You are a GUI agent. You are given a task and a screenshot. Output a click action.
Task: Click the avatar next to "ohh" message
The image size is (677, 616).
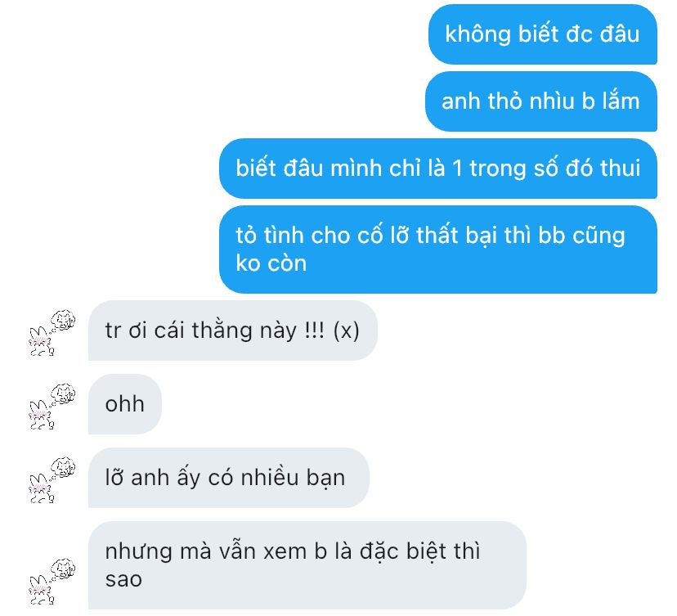[x=52, y=406]
